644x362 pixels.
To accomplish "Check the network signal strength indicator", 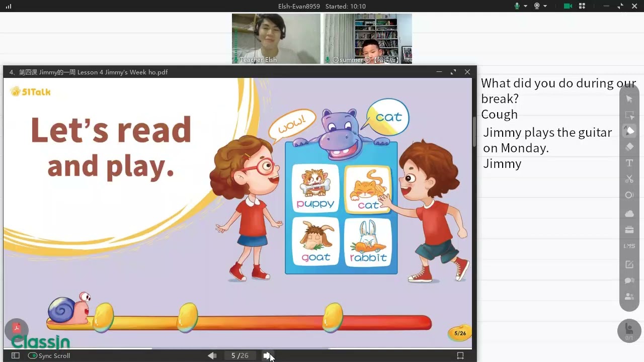I will (8, 6).
